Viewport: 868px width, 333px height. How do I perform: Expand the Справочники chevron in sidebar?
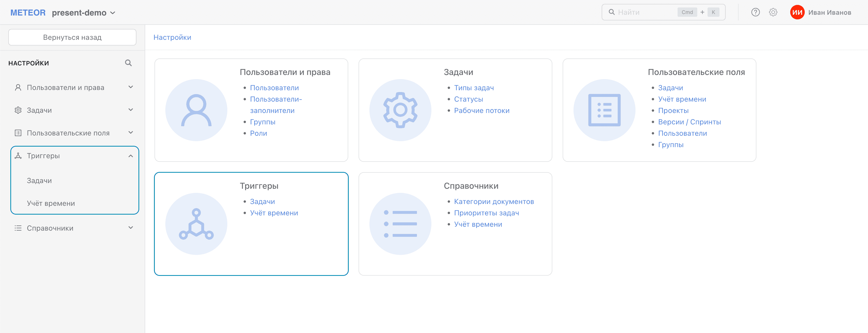[131, 228]
